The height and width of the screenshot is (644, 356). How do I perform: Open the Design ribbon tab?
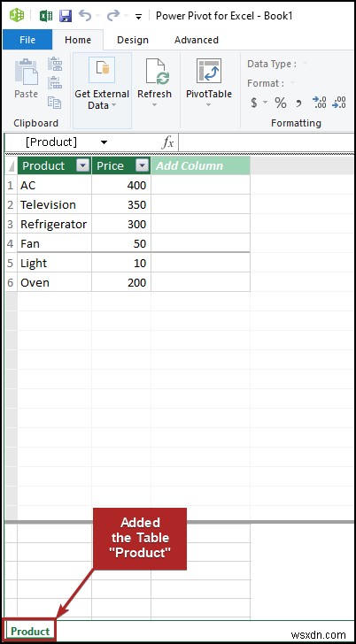pos(133,40)
